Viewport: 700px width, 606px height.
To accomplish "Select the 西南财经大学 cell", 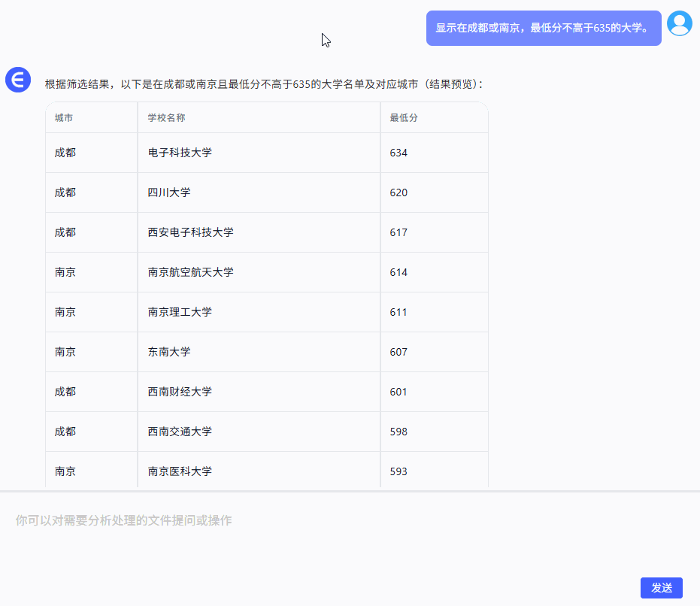I will coord(259,392).
